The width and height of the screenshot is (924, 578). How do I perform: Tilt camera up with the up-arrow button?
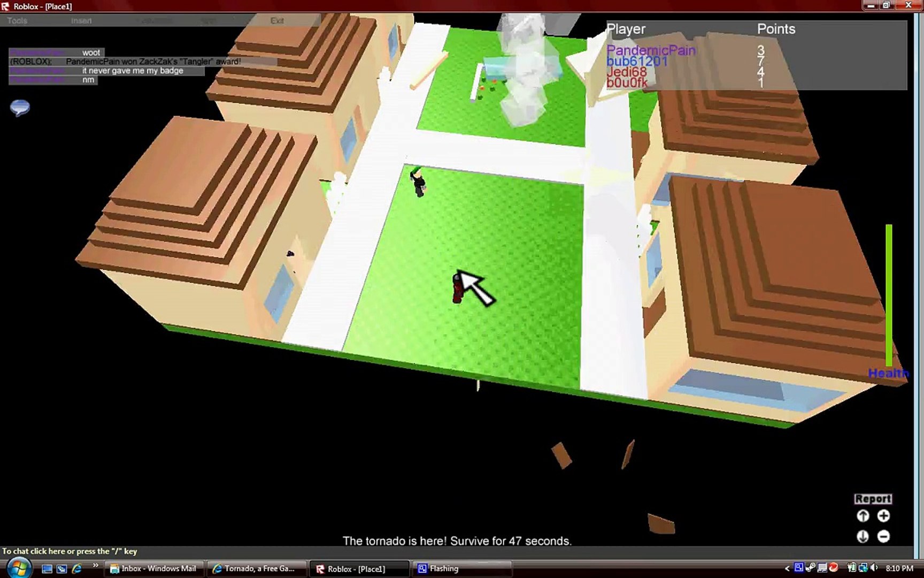[863, 516]
